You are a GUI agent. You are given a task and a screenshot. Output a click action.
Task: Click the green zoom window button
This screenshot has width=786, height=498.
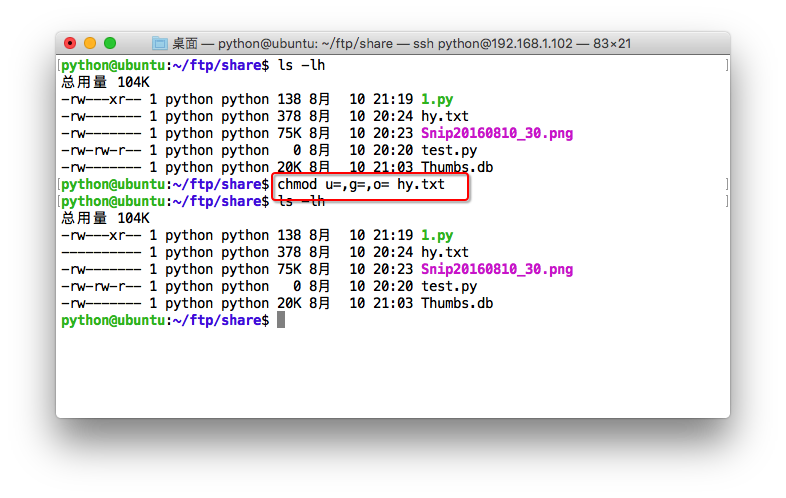110,43
